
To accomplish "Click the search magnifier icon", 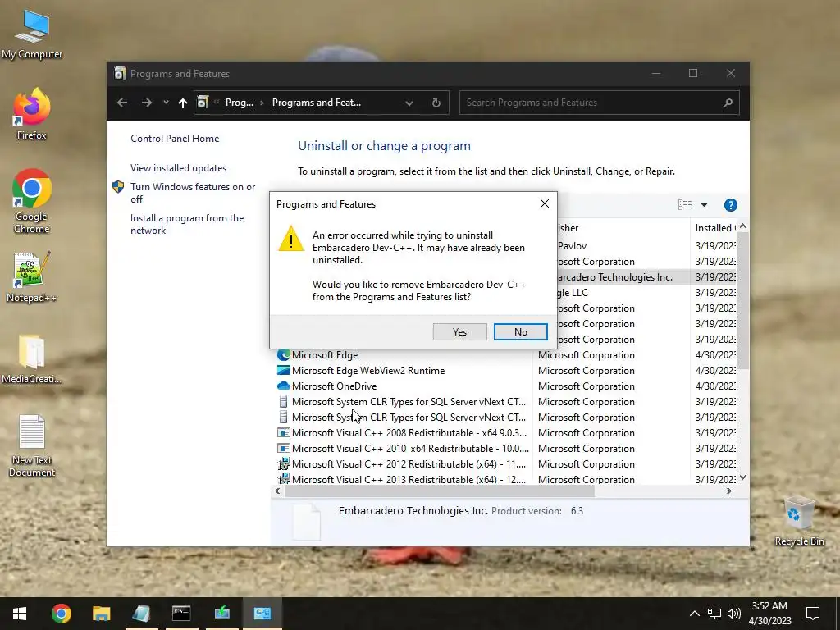I will (727, 103).
